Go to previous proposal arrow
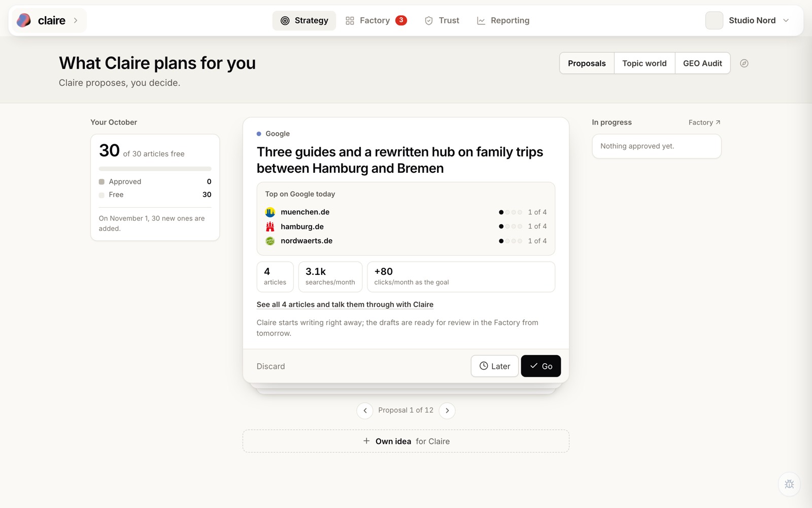Image resolution: width=812 pixels, height=508 pixels. (365, 410)
